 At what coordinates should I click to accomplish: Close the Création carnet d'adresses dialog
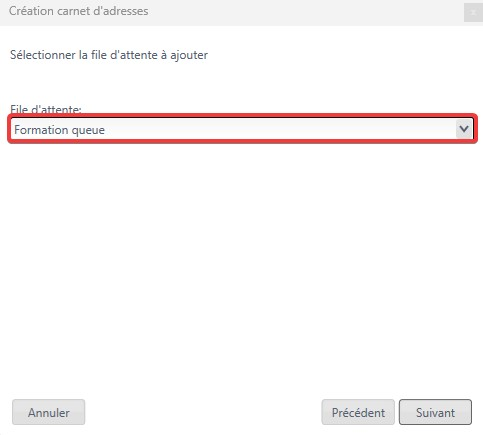[473, 13]
